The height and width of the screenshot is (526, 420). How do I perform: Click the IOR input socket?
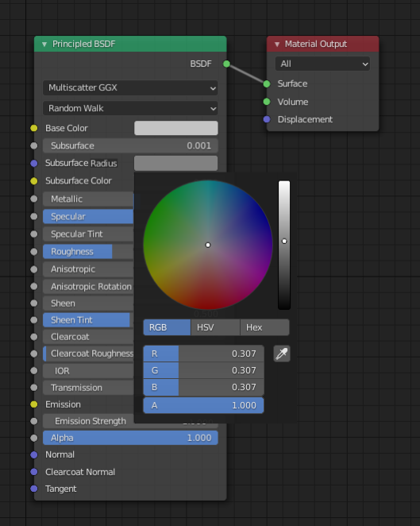pyautogui.click(x=34, y=371)
